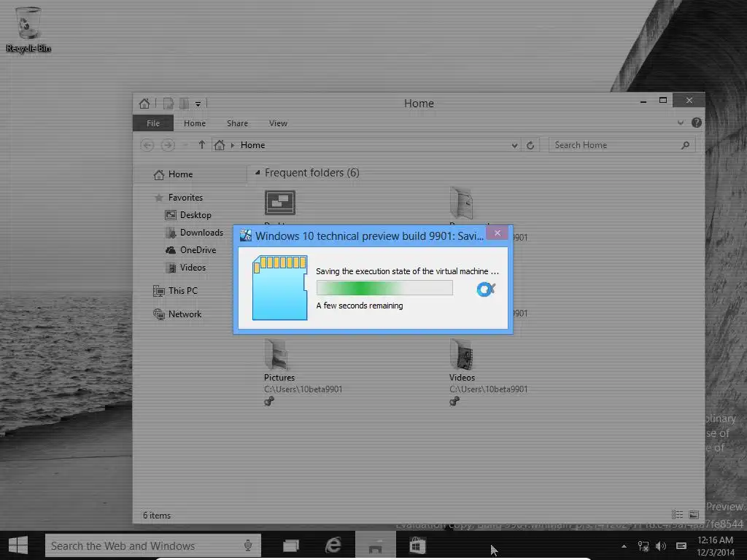Maximize the Home Explorer window
This screenshot has width=747, height=560.
coord(662,101)
